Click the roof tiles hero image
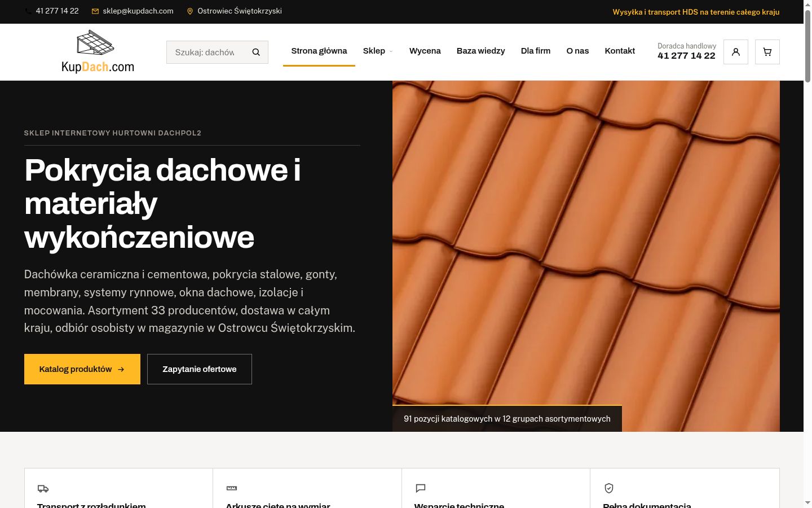 point(586,256)
